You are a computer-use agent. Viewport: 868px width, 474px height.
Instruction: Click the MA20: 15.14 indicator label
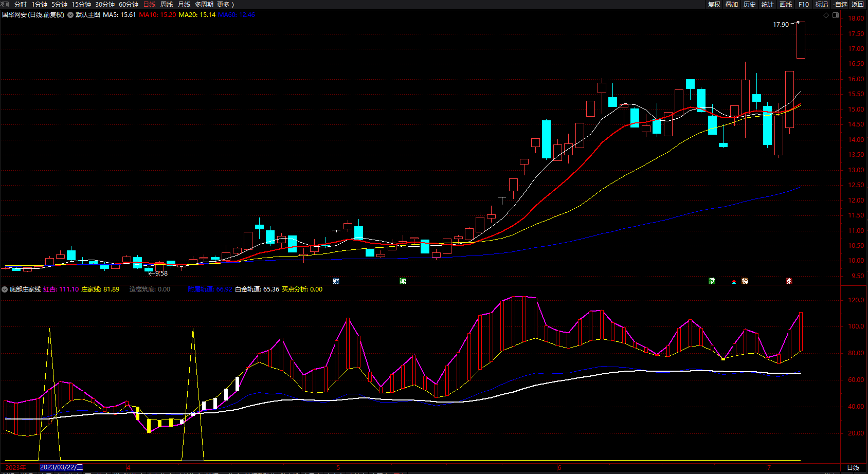(197, 15)
